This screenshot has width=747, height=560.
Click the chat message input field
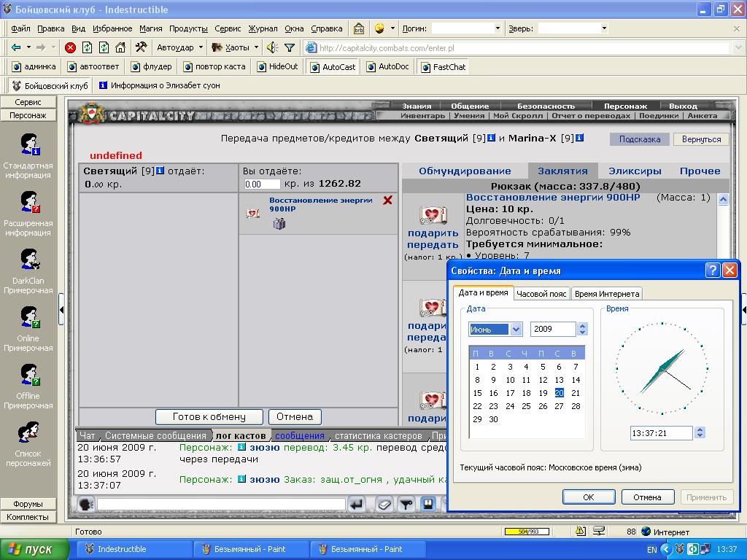click(x=221, y=505)
